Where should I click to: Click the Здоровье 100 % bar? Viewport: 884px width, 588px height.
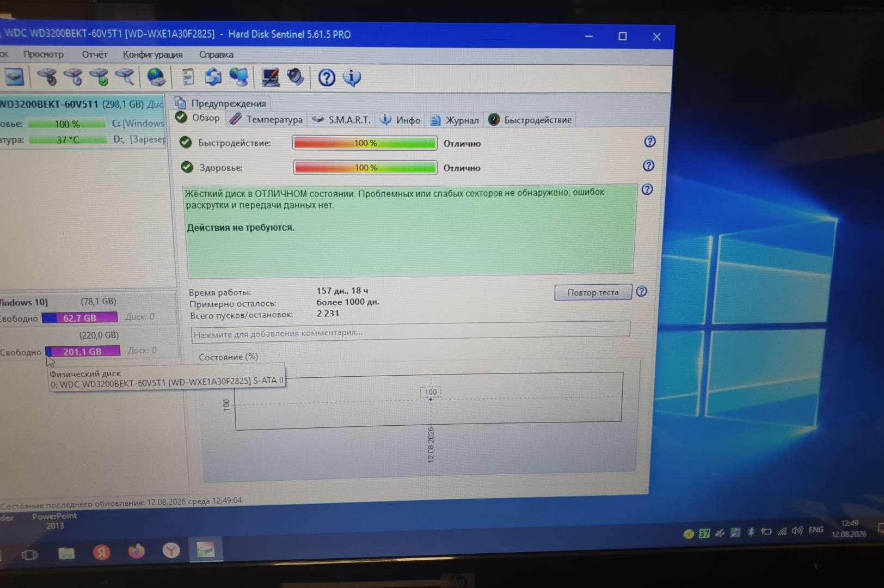coord(365,167)
